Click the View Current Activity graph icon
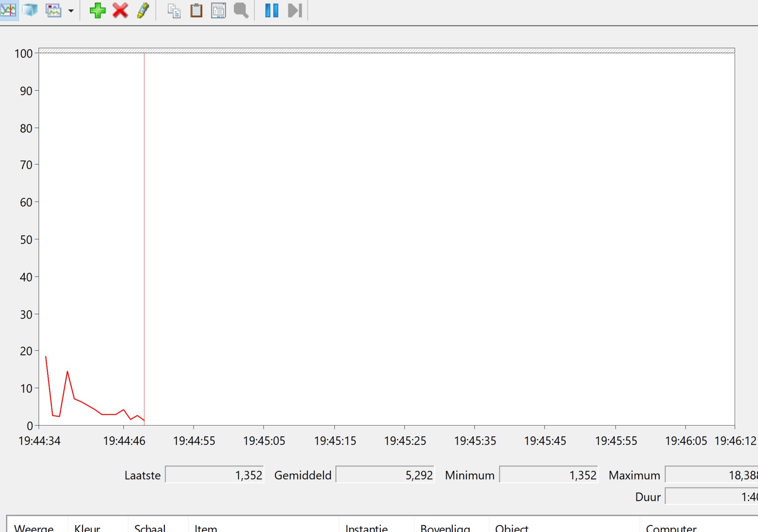 tap(8, 10)
